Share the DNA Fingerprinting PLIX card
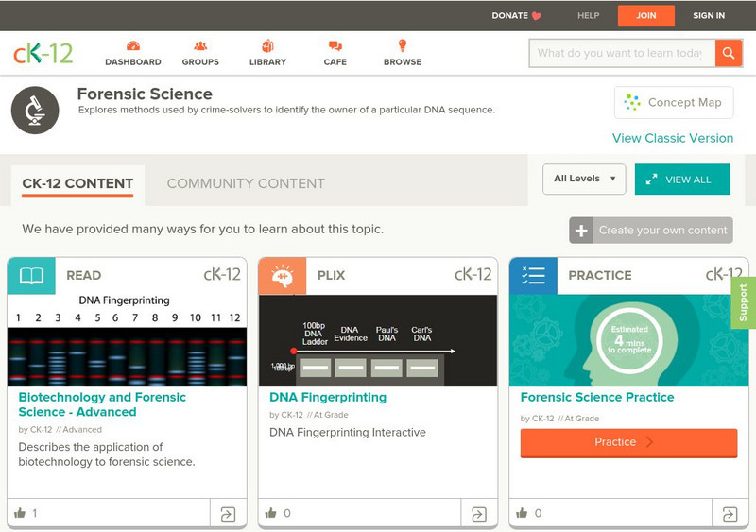The image size is (756, 532). 479,514
